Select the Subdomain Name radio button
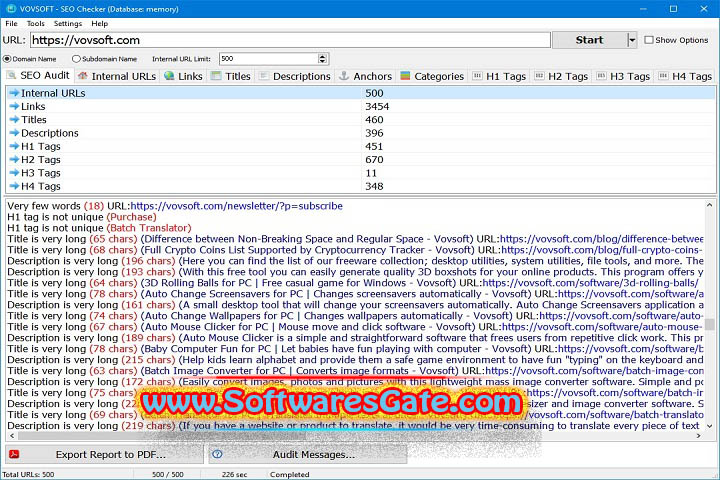The width and height of the screenshot is (720, 480). [76, 59]
